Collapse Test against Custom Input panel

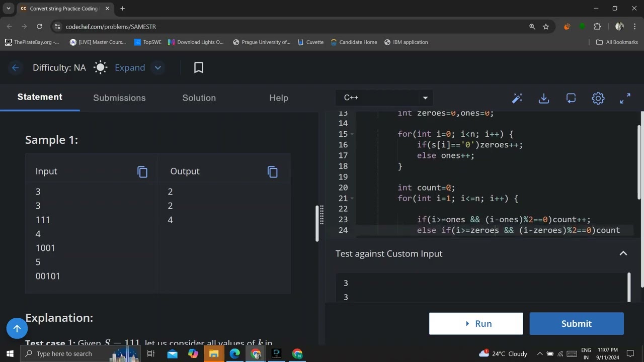pyautogui.click(x=623, y=253)
